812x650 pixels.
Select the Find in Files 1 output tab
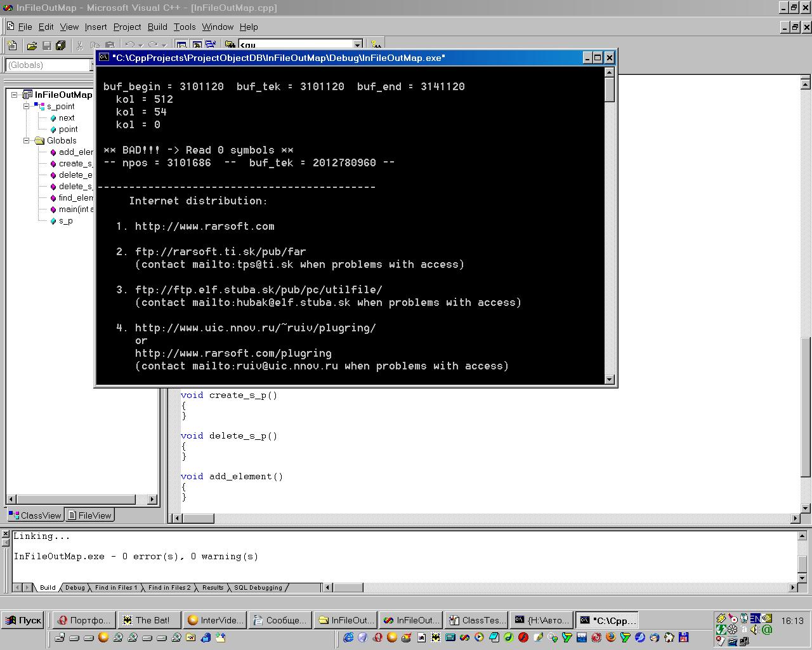(115, 588)
